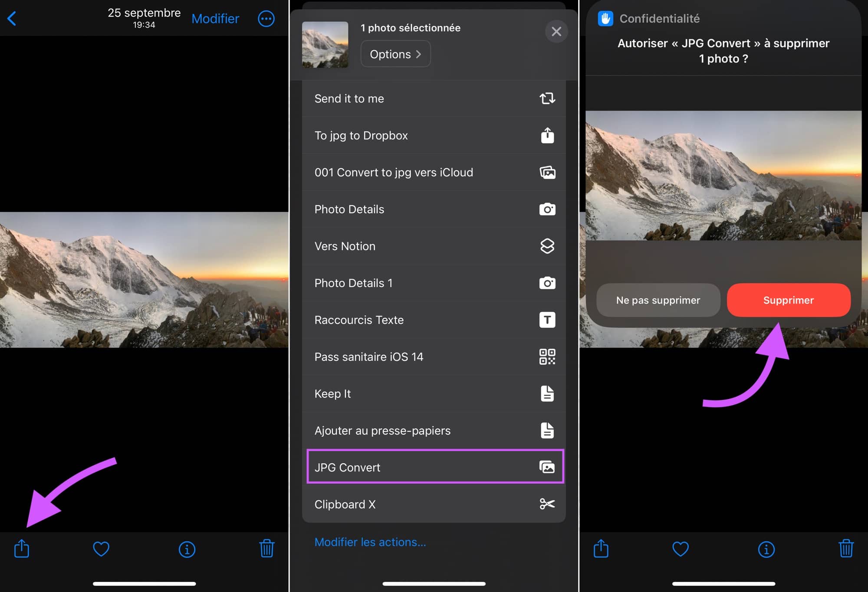Choose To jpg to Dropbox action
Viewport: 868px width, 592px height.
pos(434,135)
